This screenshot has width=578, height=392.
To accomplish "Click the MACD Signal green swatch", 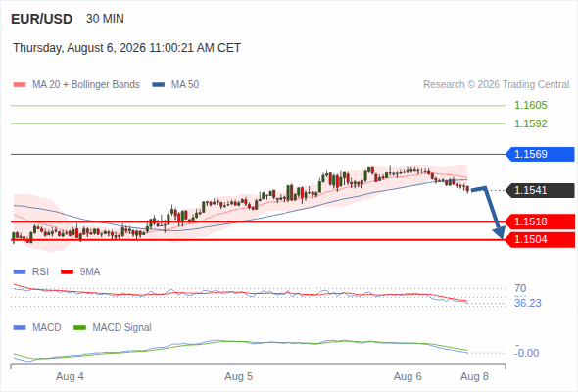I will pyautogui.click(x=79, y=328).
